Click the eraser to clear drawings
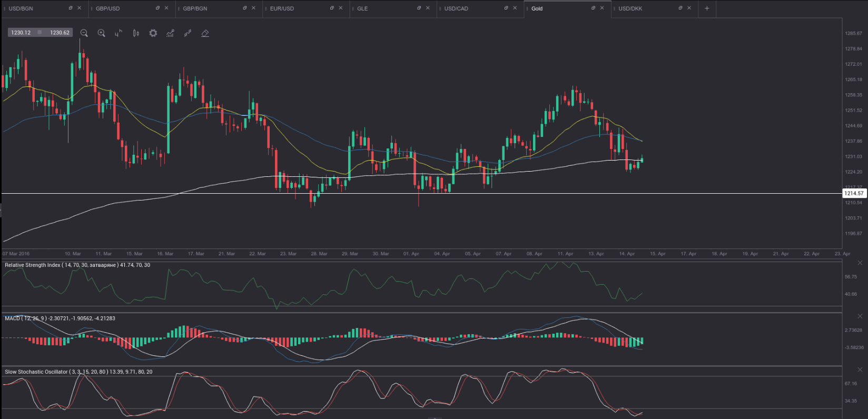The image size is (868, 419). 205,33
